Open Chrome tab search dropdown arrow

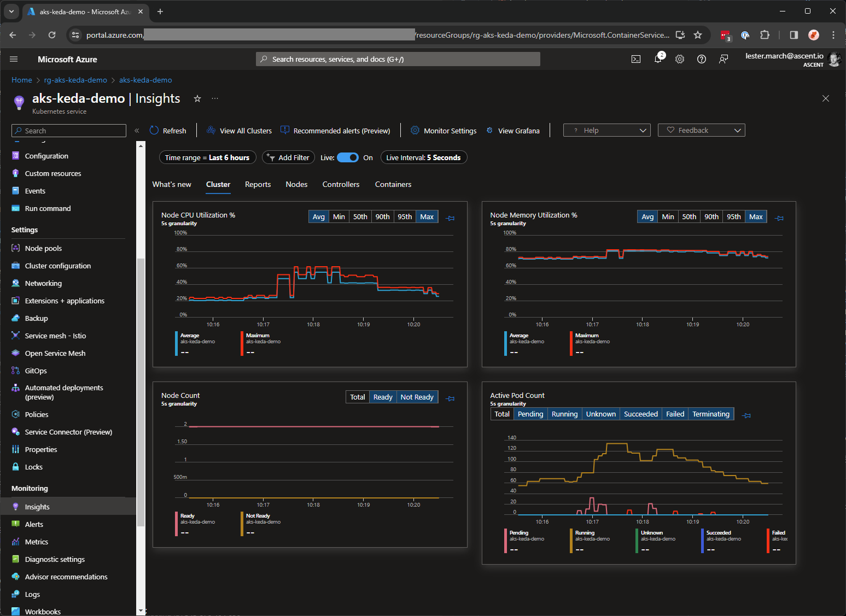pyautogui.click(x=11, y=11)
